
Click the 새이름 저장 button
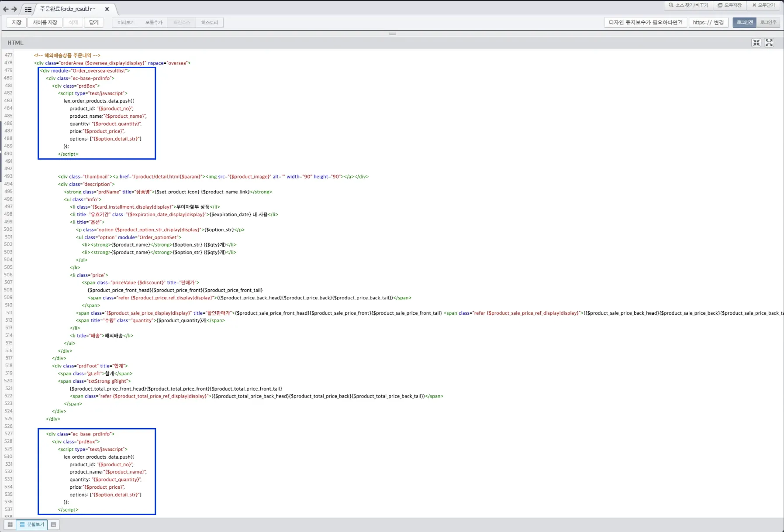tap(45, 22)
